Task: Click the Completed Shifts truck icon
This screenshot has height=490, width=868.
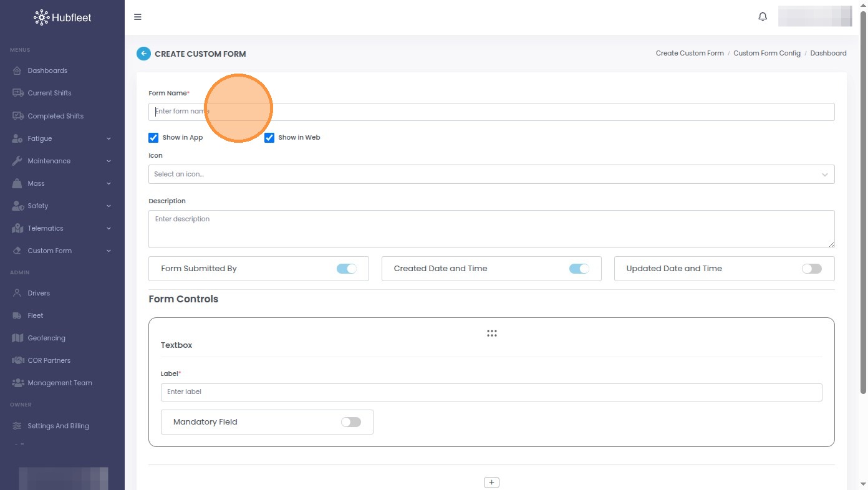Action: point(17,116)
